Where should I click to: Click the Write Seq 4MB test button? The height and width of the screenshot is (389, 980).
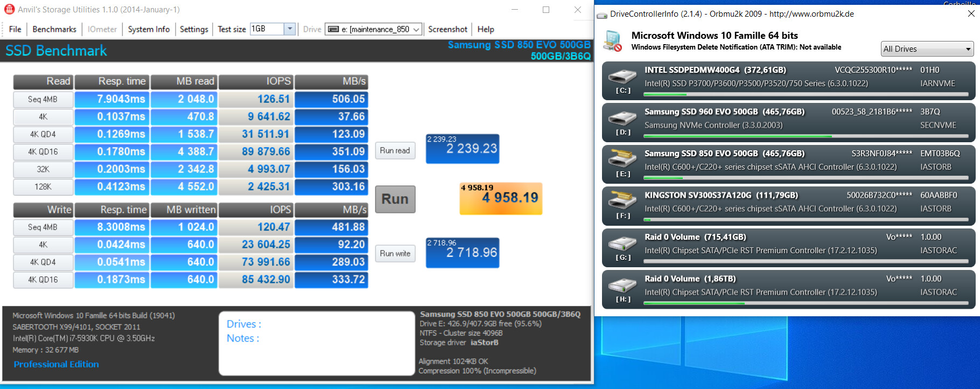point(43,227)
